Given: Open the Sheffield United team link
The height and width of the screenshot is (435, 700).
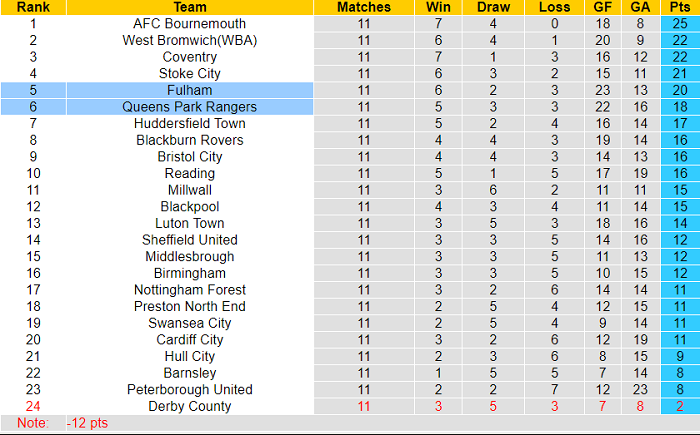Looking at the screenshot, I should coord(189,240).
